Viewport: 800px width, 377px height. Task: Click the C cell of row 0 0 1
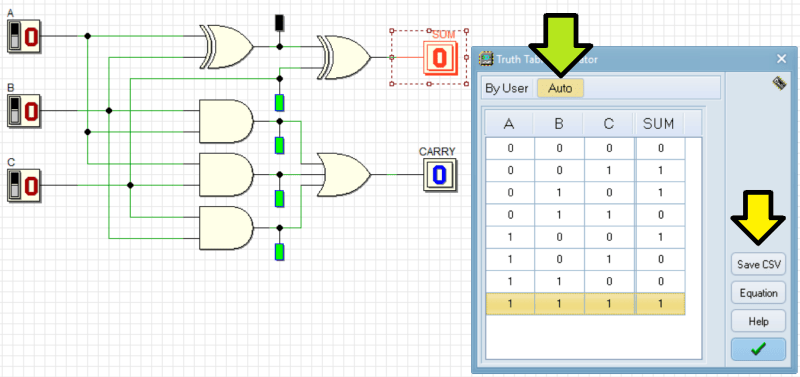pos(610,170)
